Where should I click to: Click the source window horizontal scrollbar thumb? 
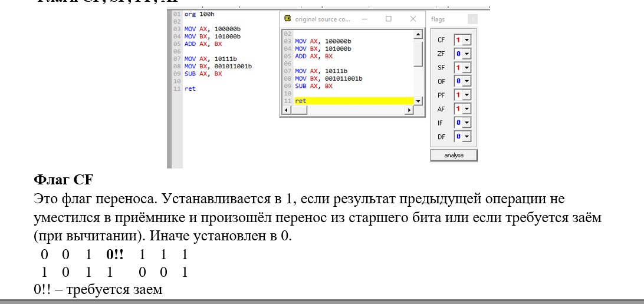click(298, 110)
